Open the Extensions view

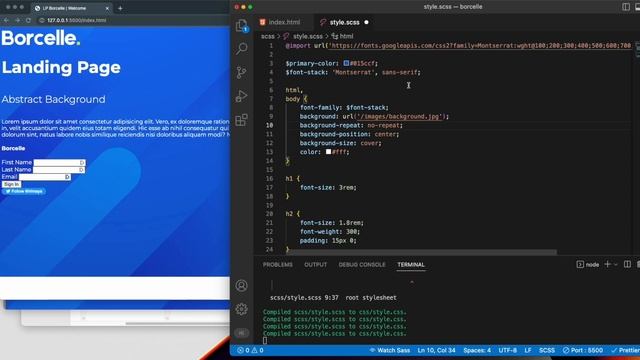coord(242,120)
